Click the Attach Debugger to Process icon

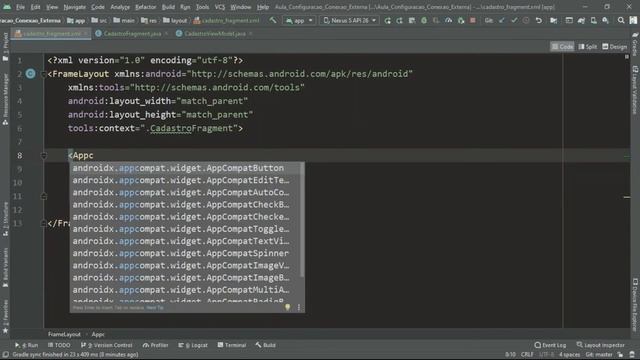coord(460,20)
